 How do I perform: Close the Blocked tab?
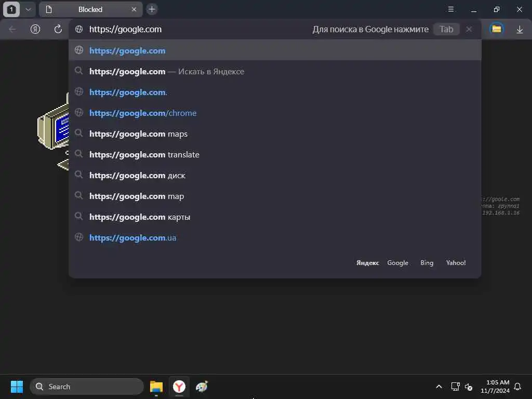pyautogui.click(x=134, y=9)
